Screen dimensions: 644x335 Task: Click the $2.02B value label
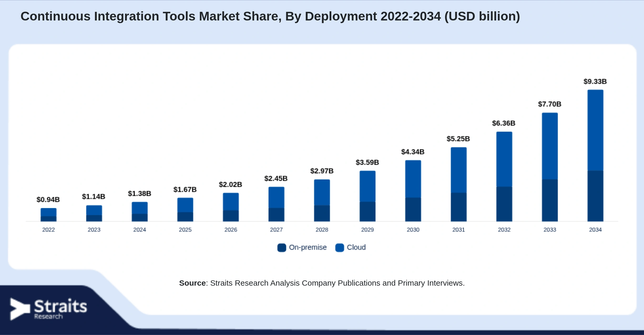231,185
